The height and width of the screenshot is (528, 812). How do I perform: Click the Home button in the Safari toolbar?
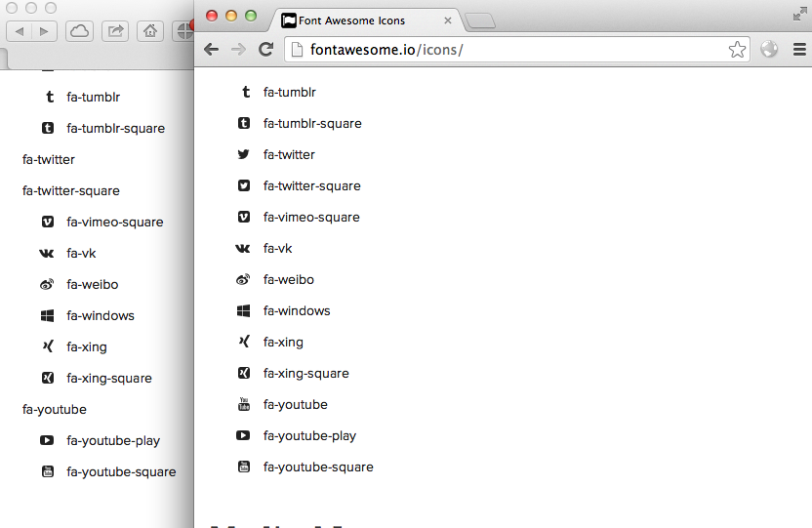coord(150,31)
